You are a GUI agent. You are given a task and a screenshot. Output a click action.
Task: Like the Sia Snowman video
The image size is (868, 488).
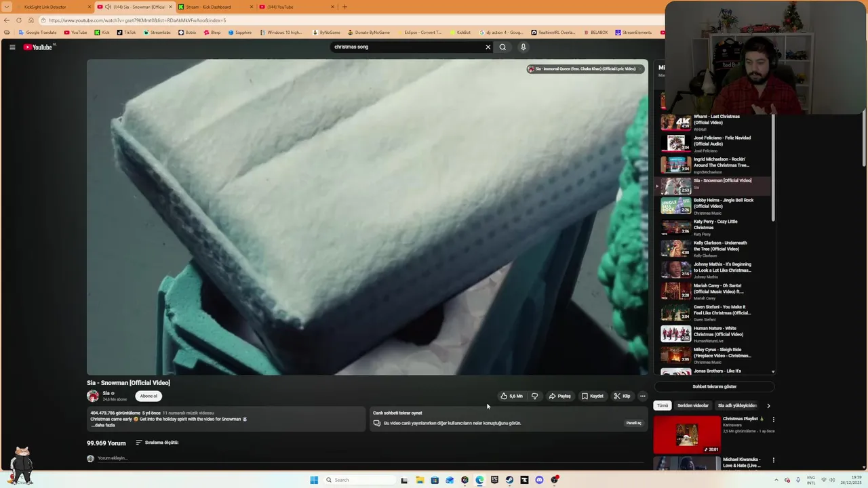[512, 396]
